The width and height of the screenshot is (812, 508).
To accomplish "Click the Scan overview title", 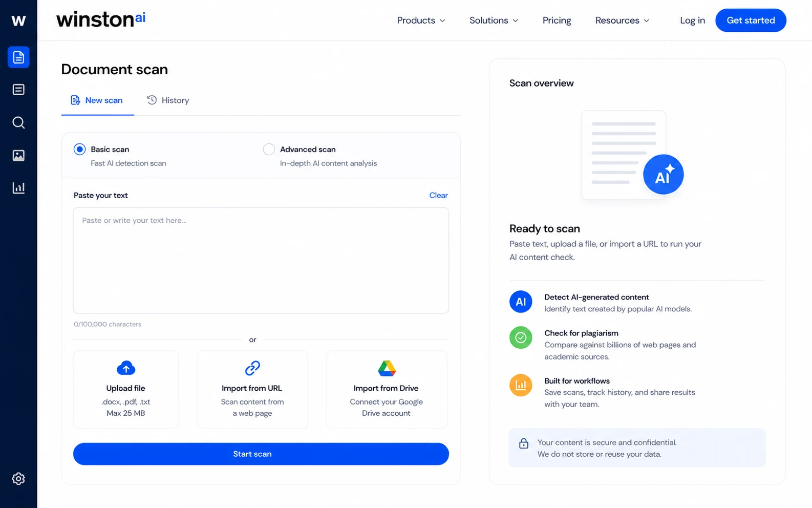I will 542,83.
